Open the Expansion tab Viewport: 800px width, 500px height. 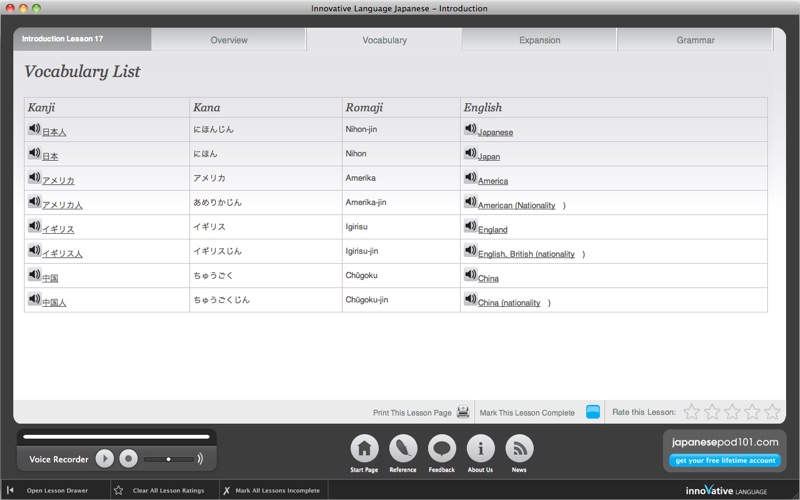click(539, 40)
